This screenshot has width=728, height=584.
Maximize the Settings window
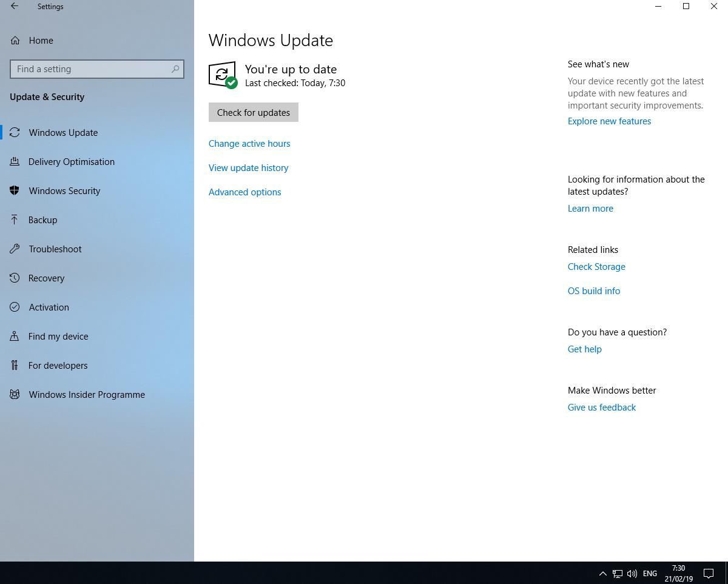click(x=686, y=6)
